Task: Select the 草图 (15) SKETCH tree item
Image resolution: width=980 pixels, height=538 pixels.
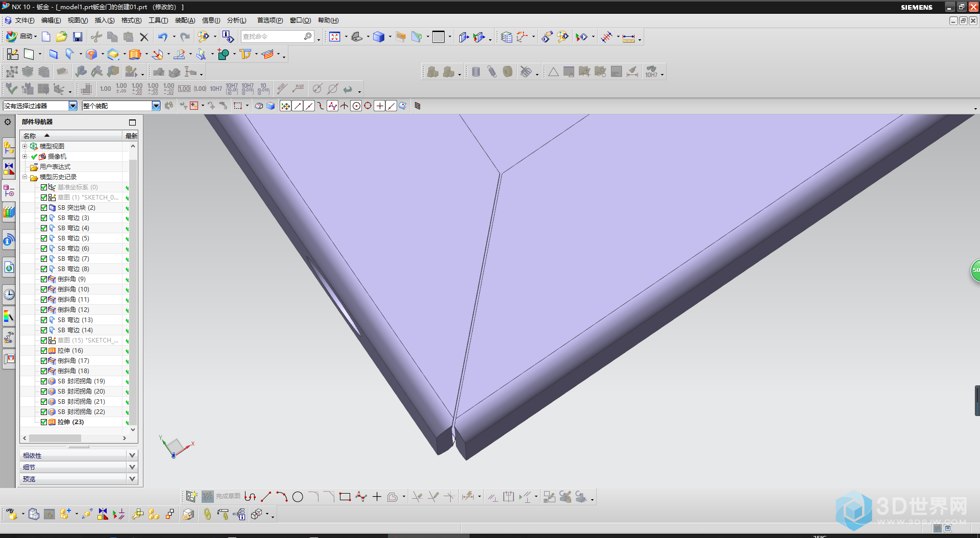Action: coord(88,340)
